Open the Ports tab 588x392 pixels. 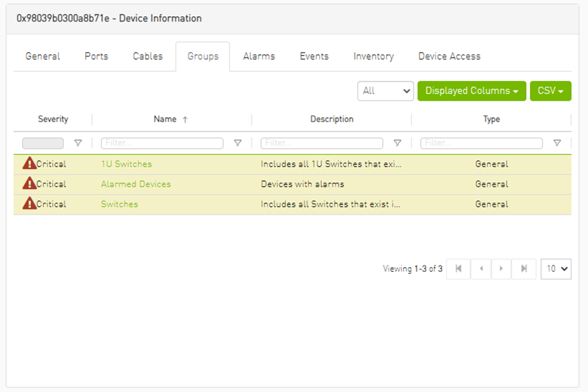[x=96, y=56]
